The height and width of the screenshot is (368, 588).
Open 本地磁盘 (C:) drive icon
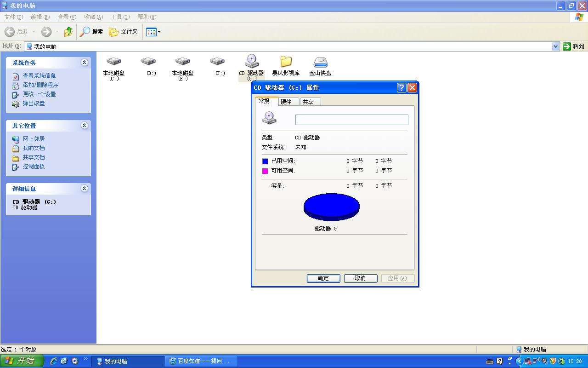(113, 61)
